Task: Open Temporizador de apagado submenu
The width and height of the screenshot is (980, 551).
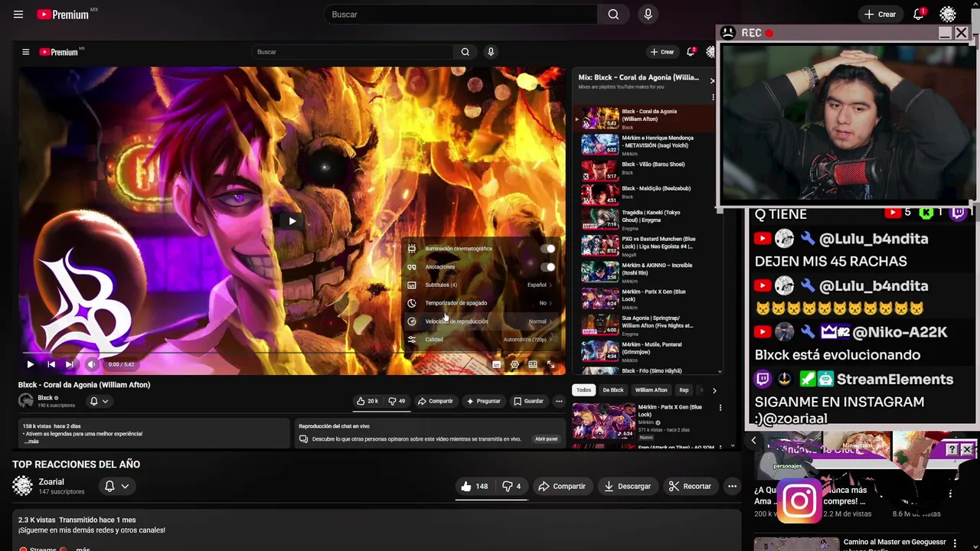Action: (481, 303)
